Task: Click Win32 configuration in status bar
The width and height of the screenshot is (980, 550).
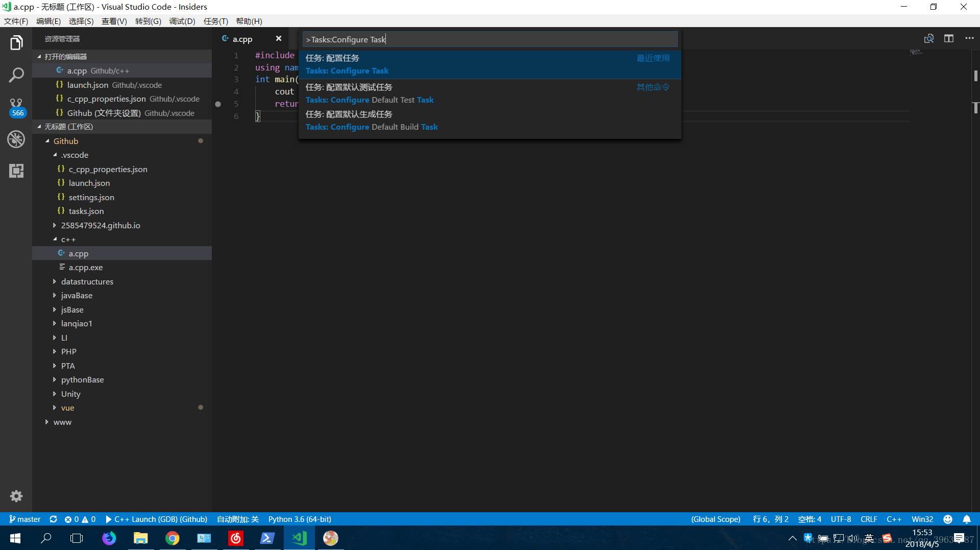Action: coord(922,519)
